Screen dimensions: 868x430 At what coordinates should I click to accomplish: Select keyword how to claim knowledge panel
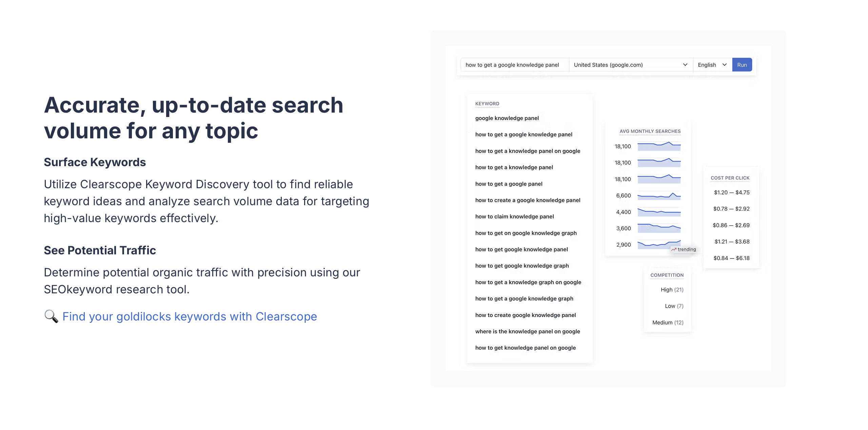pos(514,216)
